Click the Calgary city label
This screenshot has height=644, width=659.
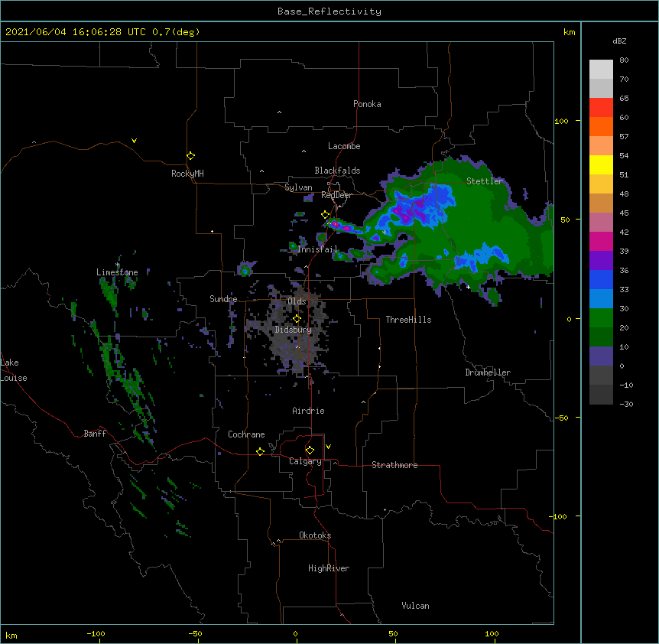[305, 461]
